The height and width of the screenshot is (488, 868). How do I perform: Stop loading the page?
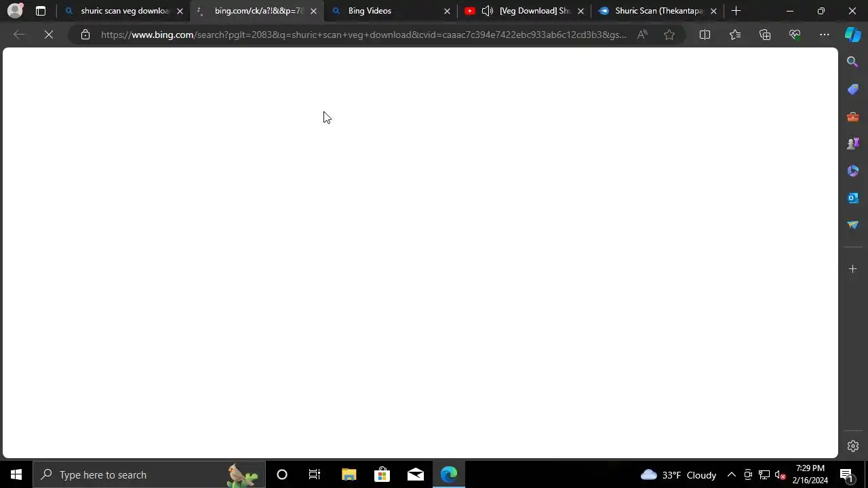[49, 35]
